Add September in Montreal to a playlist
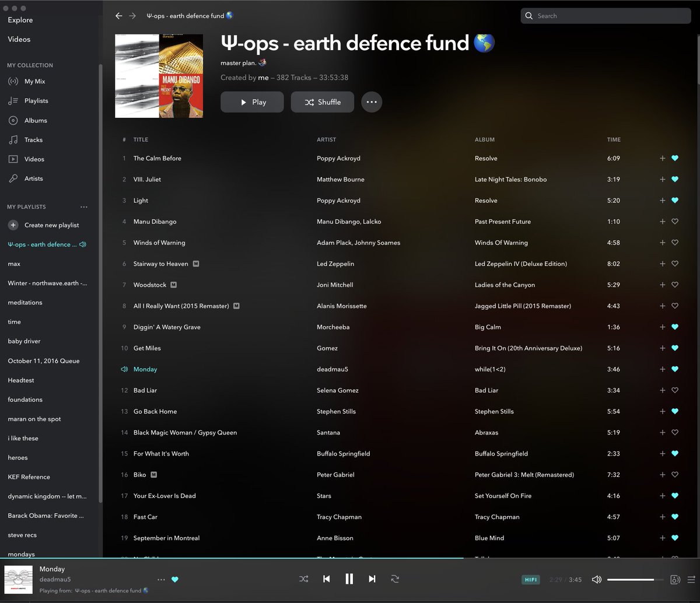700x603 pixels. 662,538
